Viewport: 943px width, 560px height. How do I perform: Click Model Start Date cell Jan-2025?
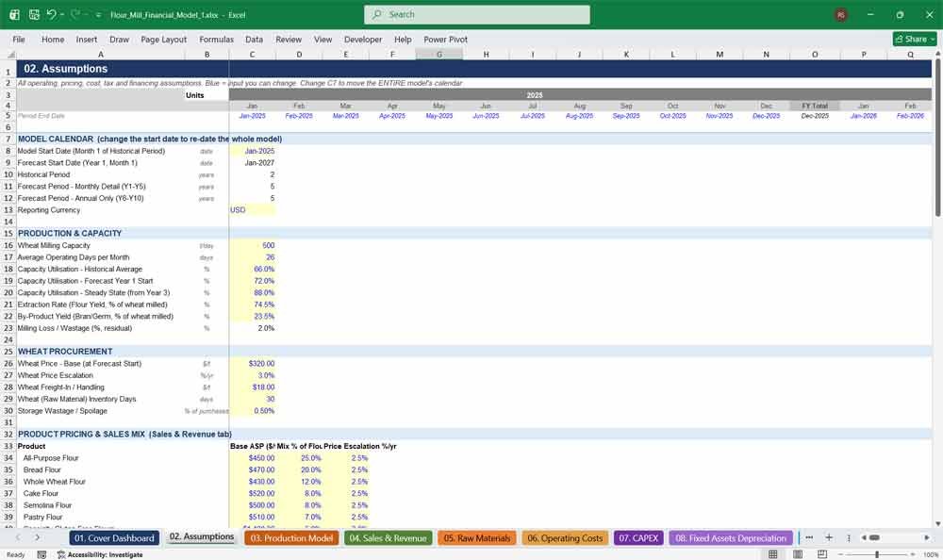click(x=253, y=151)
